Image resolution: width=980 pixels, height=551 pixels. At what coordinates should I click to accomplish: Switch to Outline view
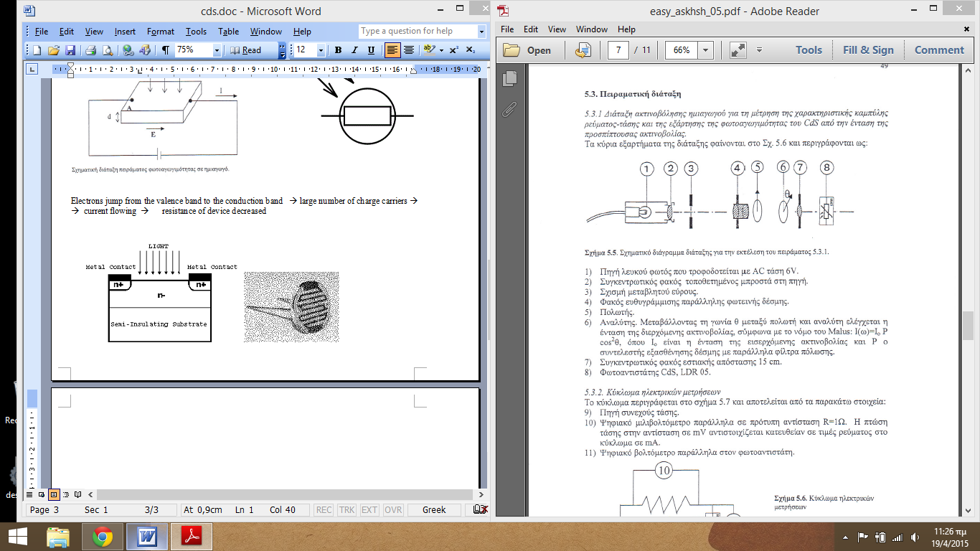tap(66, 494)
